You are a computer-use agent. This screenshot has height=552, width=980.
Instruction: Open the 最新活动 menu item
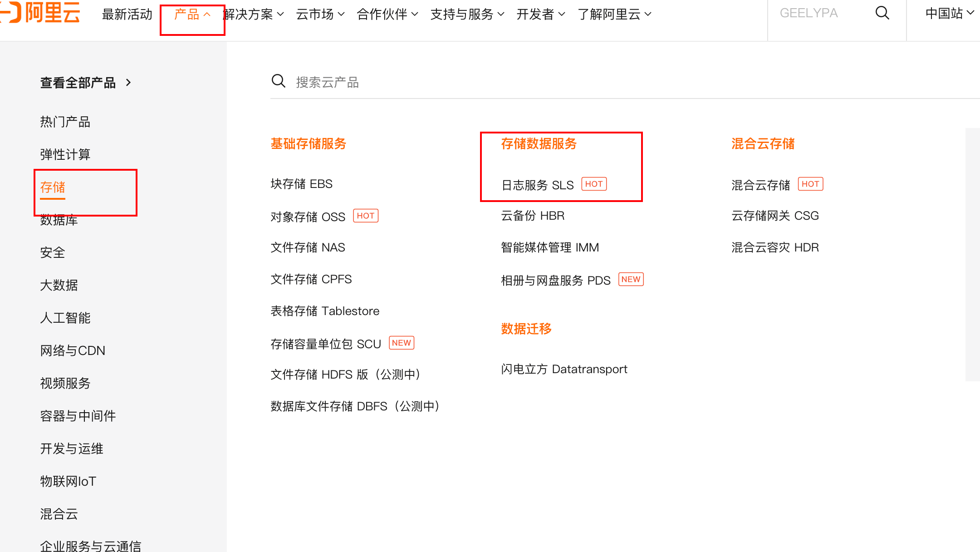tap(127, 15)
